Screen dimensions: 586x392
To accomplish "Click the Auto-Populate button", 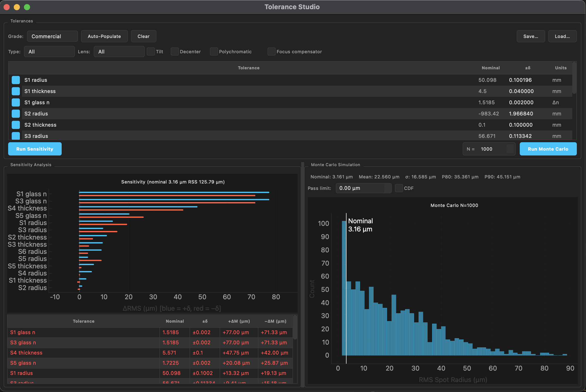I will 104,36.
